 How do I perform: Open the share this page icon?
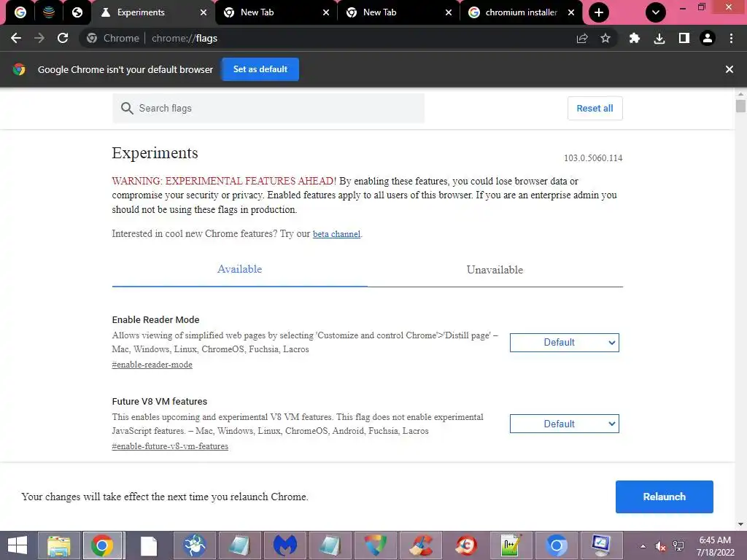tap(582, 38)
